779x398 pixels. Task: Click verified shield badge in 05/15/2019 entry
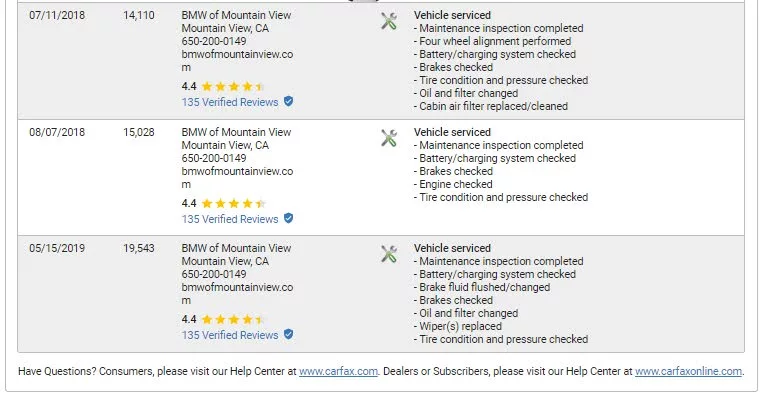288,334
